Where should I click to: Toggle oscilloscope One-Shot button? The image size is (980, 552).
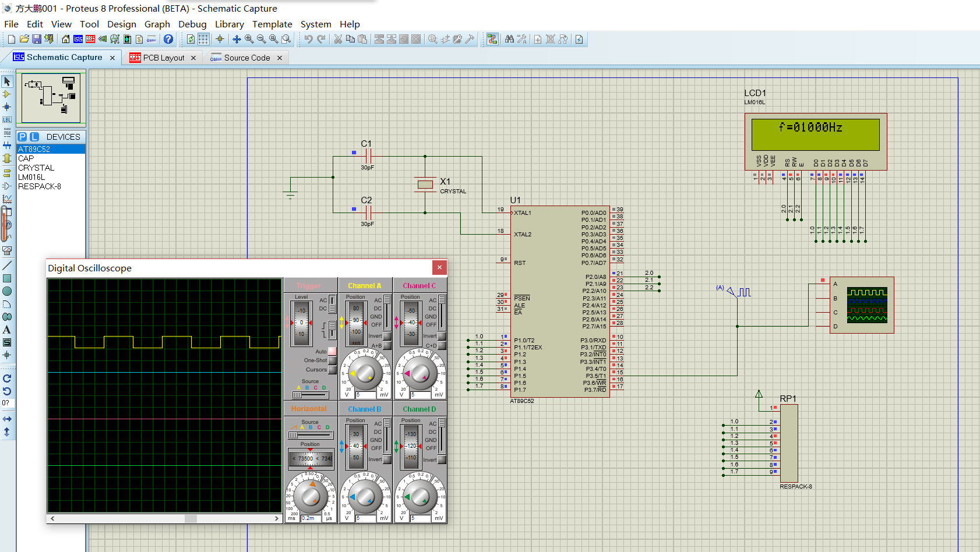pyautogui.click(x=332, y=360)
